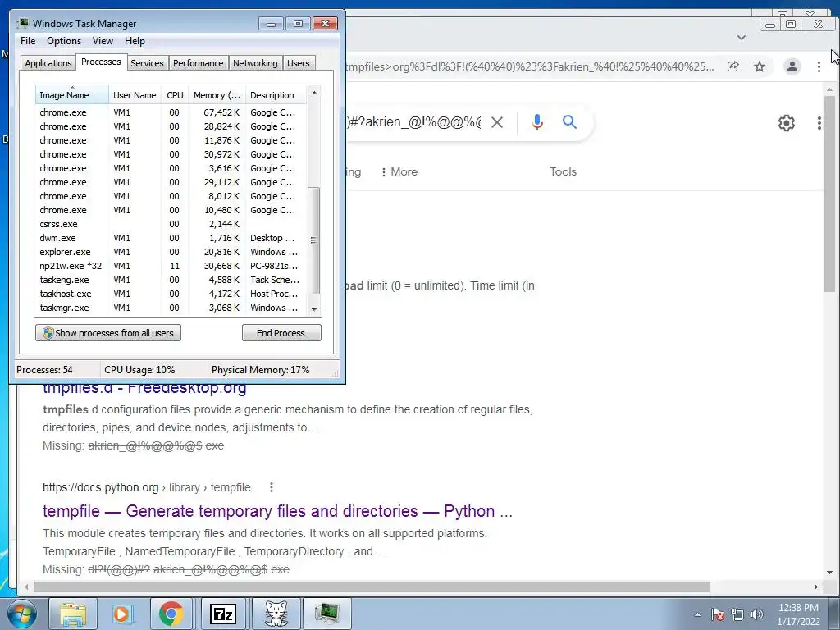840x630 pixels.
Task: Sort processes by CPU column
Action: (x=175, y=95)
